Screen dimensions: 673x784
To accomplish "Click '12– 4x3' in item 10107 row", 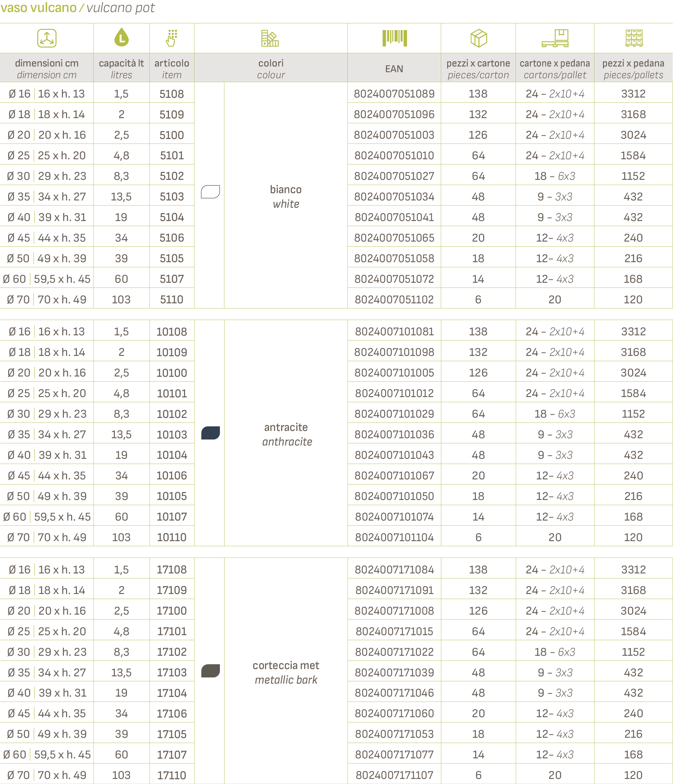I will 555,517.
